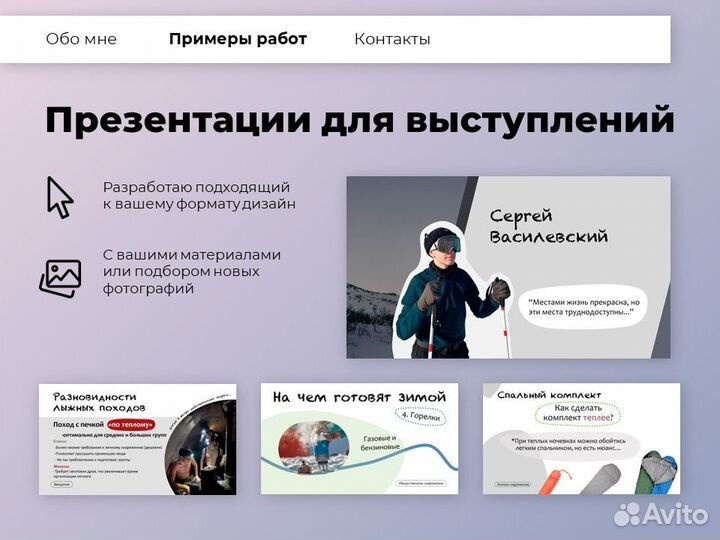Open the Разновидности лыжных походов slide thumbnail
Image resolution: width=720 pixels, height=540 pixels.
click(x=138, y=439)
